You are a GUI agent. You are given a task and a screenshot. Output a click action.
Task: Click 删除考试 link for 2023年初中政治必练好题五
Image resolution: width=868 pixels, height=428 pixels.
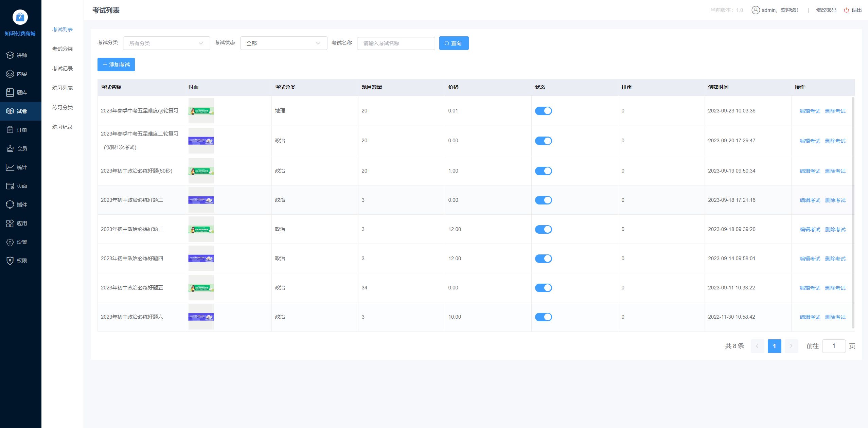[x=835, y=288]
